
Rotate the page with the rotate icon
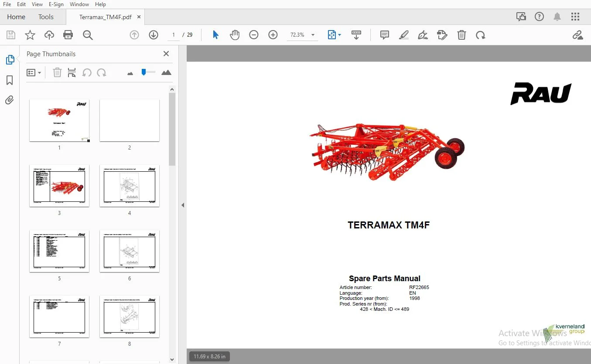481,35
